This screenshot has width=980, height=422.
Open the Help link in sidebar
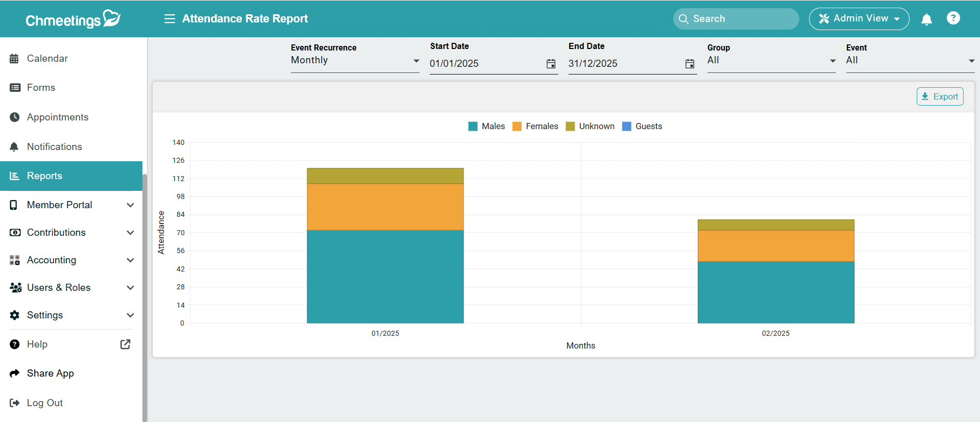tap(71, 344)
